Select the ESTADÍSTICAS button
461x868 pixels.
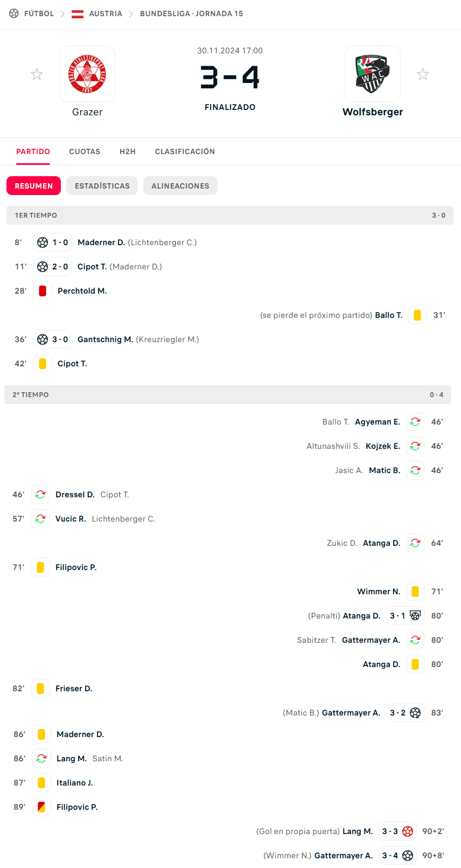click(102, 185)
